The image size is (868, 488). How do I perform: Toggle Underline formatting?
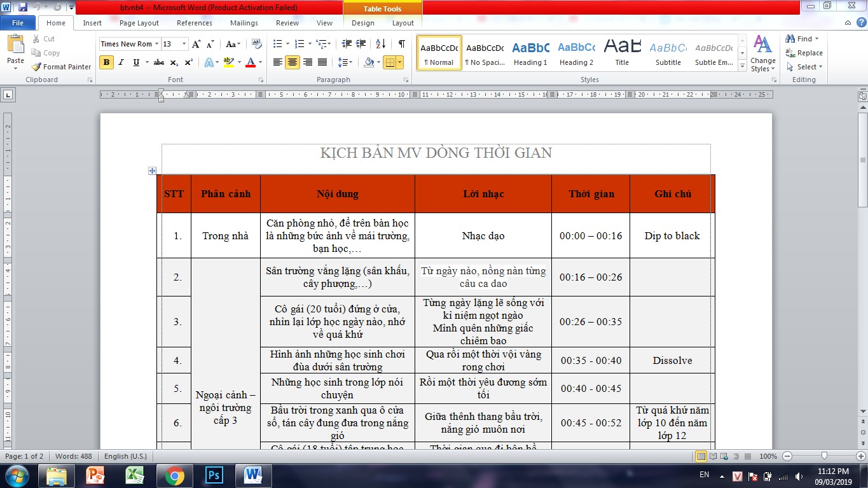coord(136,62)
